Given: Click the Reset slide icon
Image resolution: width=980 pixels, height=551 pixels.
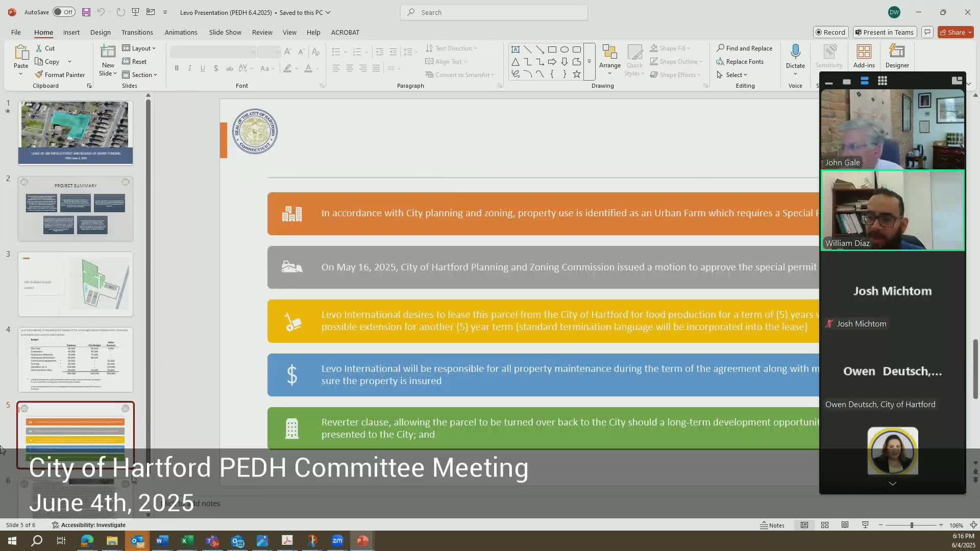Looking at the screenshot, I should tap(126, 61).
